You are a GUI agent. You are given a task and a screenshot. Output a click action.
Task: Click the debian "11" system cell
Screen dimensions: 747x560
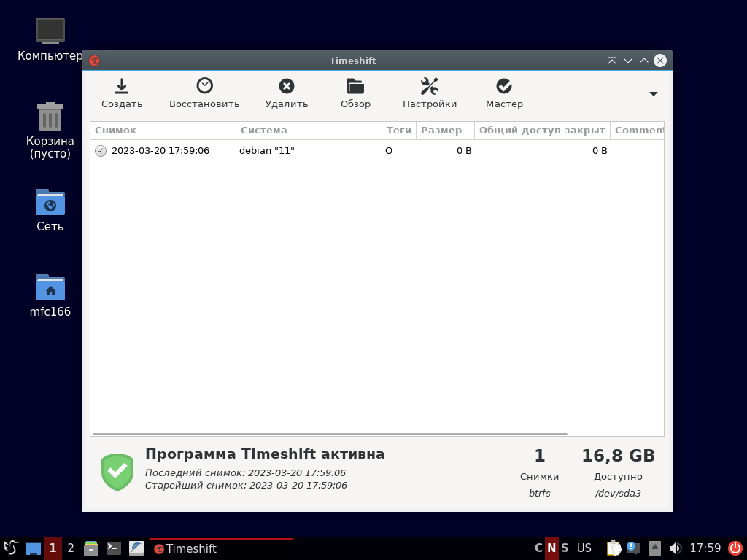(267, 150)
